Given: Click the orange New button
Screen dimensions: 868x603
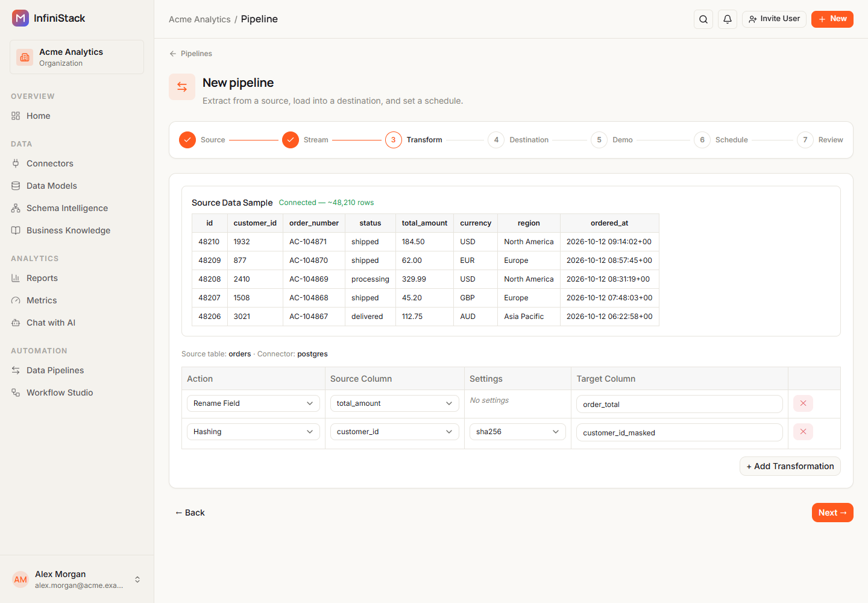Looking at the screenshot, I should (x=832, y=19).
